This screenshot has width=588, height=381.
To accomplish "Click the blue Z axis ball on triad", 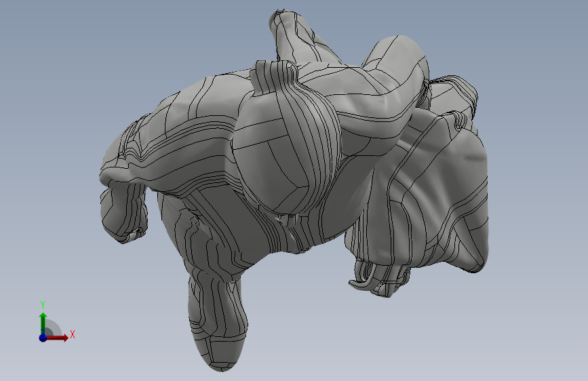I will (43, 338).
